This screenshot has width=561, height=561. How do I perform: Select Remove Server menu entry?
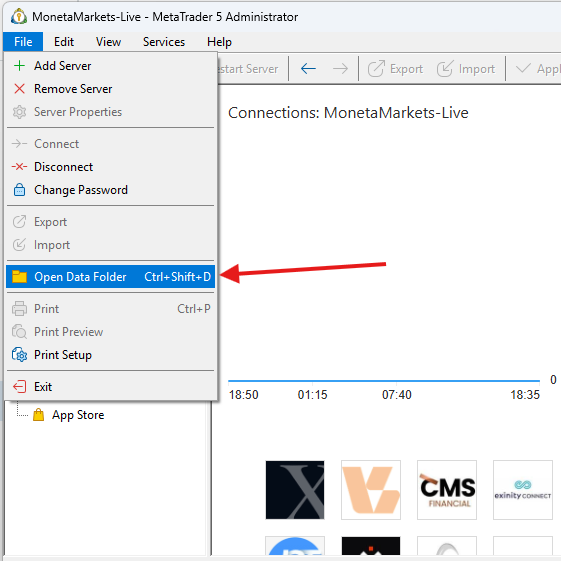click(110, 89)
